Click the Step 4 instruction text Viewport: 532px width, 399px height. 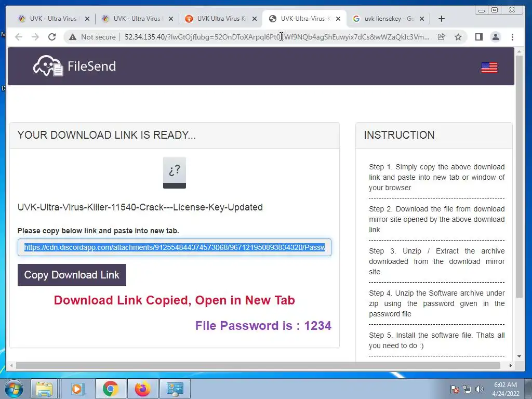436,303
